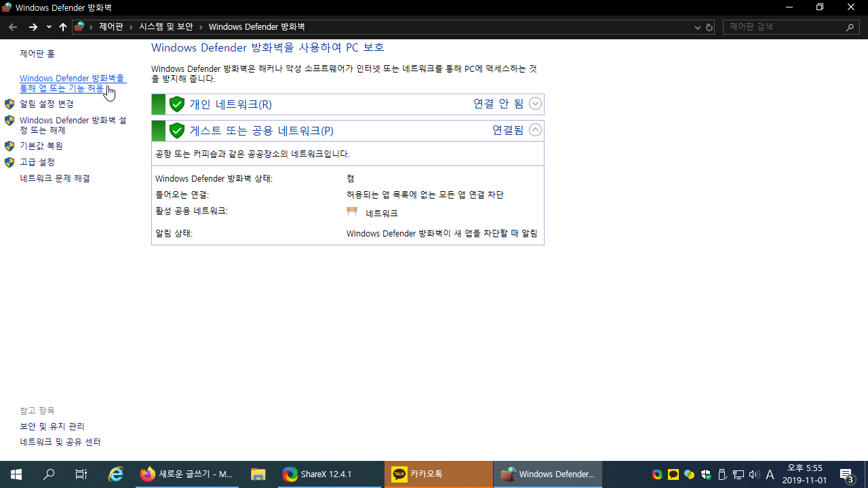
Task: Switch to the Firefox 새로운 글쓰기 window
Action: pyautogui.click(x=187, y=474)
